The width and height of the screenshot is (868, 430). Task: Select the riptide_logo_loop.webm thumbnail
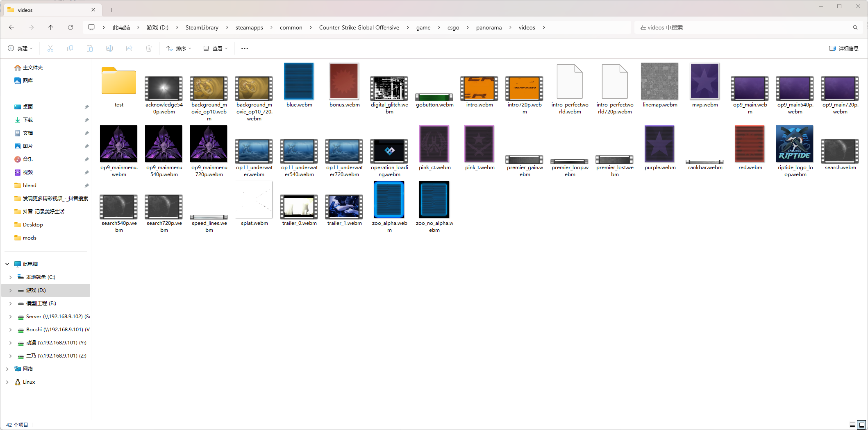click(x=795, y=144)
